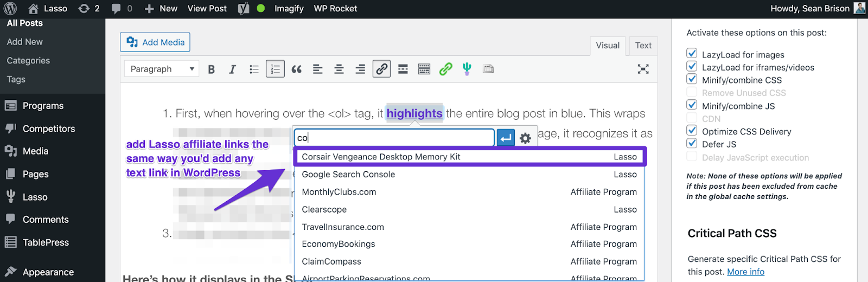868x282 pixels.
Task: Switch to the Visual editor tab
Action: (608, 46)
